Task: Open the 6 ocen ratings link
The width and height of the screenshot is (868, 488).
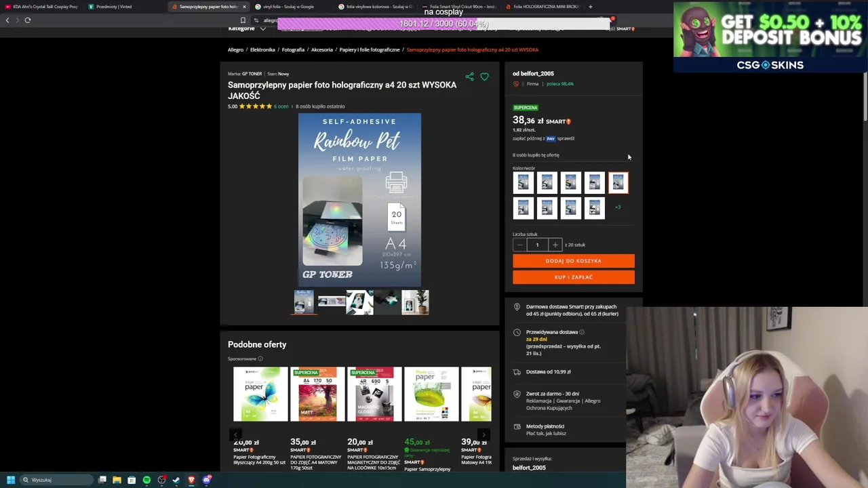Action: pos(281,106)
